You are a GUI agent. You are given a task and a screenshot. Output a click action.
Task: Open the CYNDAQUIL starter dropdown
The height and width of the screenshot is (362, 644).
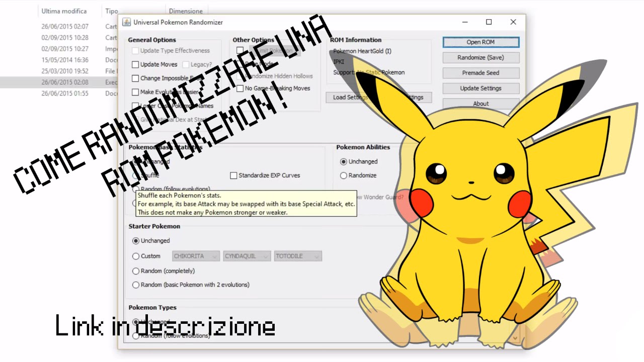247,256
